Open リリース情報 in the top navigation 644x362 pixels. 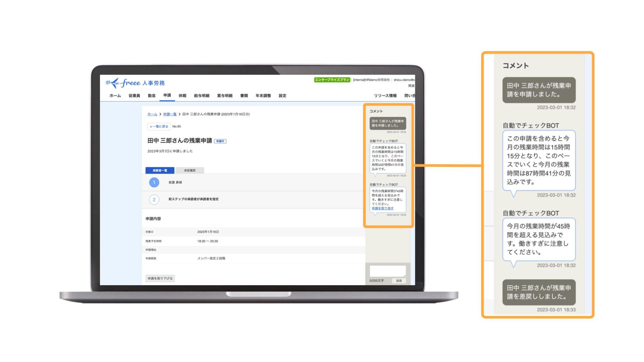(x=385, y=96)
